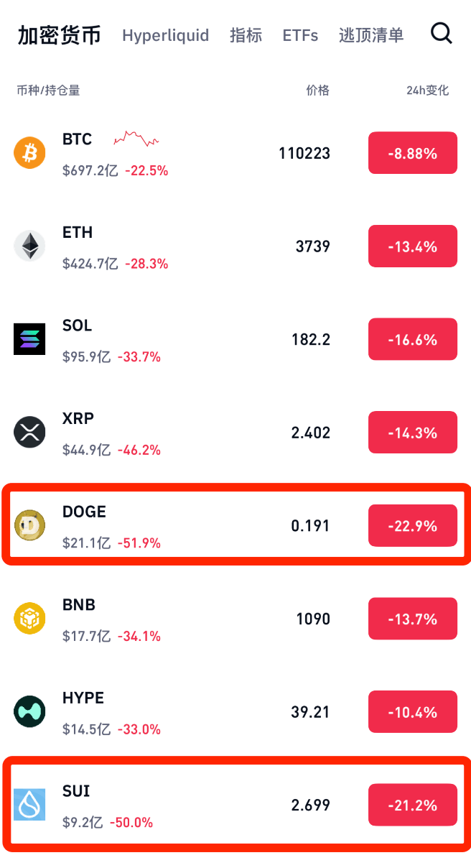Open the 逃顶清单 tab

371,35
